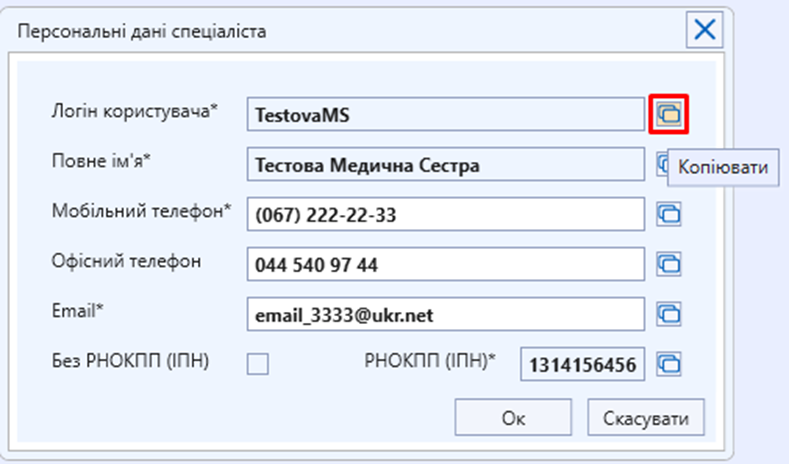
Task: Focus the Email input field
Action: tap(445, 315)
